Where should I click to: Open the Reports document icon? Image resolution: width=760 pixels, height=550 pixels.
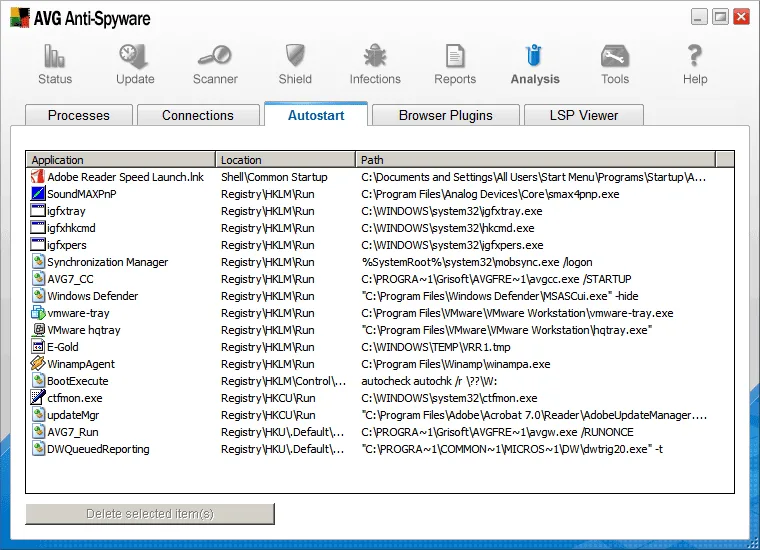point(455,56)
